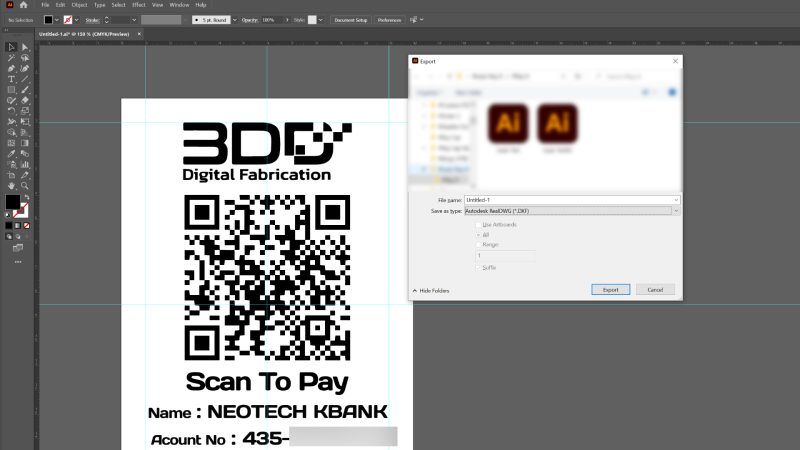The height and width of the screenshot is (450, 800).
Task: Select the Rectangle tool
Action: coord(11,90)
